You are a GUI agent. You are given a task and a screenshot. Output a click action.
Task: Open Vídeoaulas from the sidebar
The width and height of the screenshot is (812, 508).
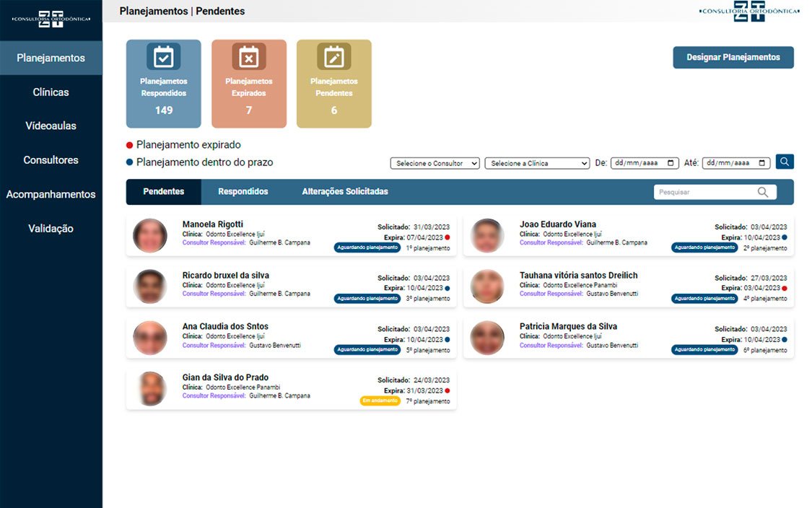click(x=51, y=126)
